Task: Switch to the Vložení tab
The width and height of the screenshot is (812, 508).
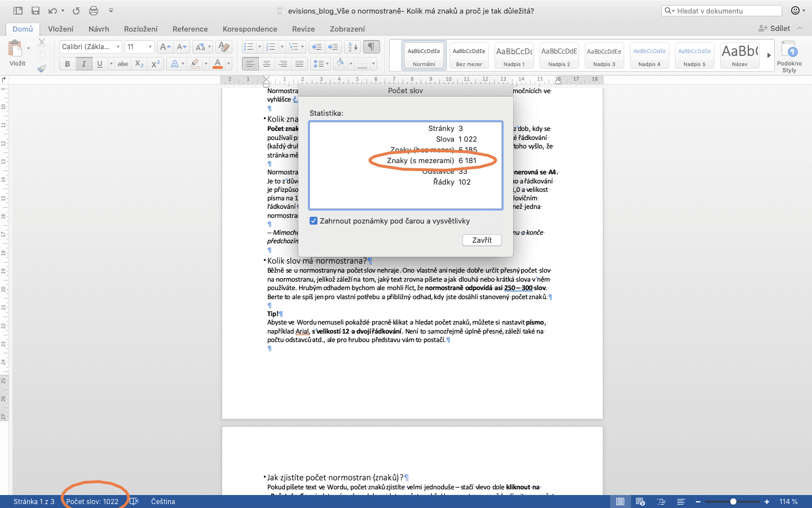Action: [x=60, y=29]
